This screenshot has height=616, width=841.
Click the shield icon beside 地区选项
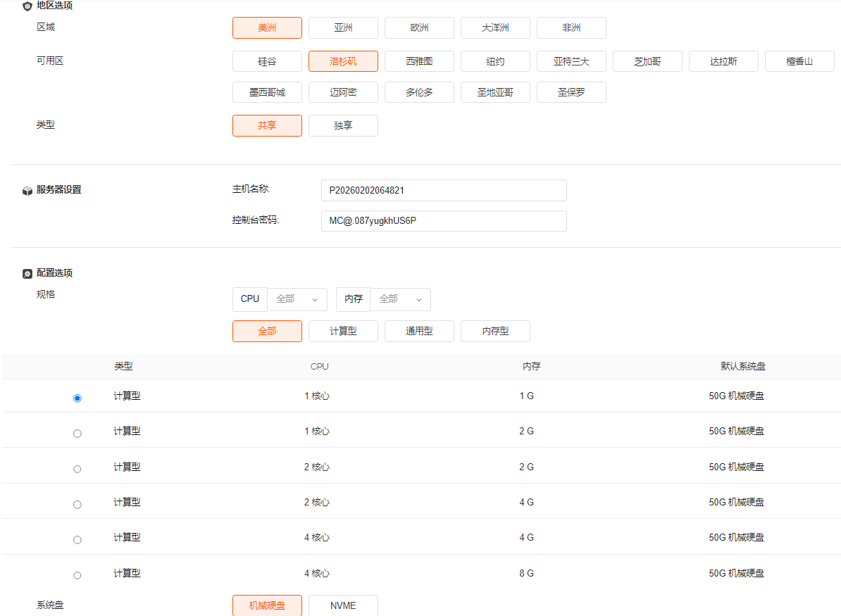(27, 6)
